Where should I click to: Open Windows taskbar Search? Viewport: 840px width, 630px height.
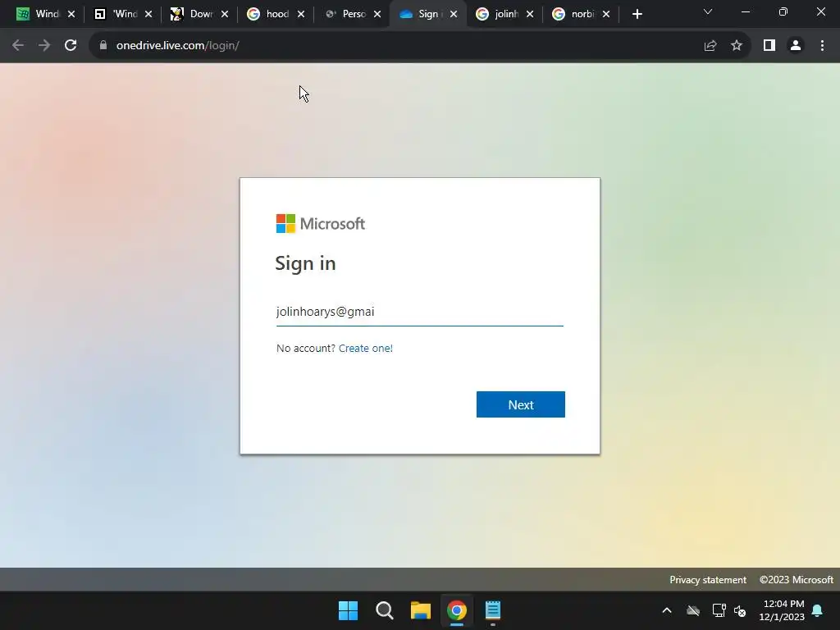(x=385, y=610)
